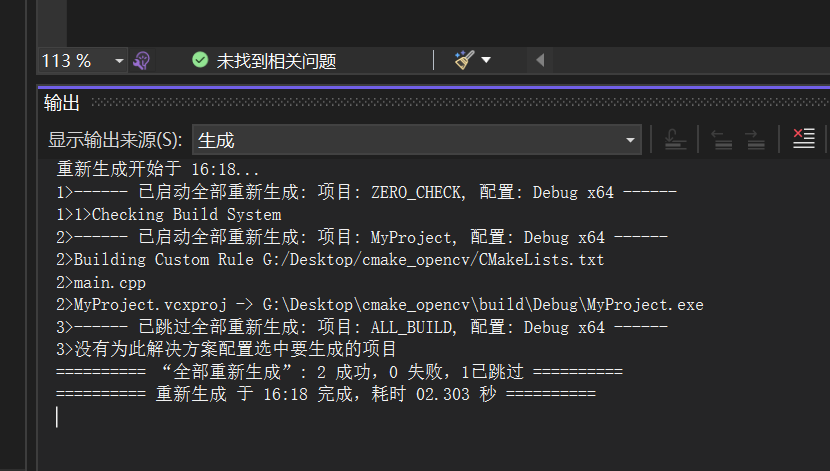
Task: Click the Checking Build System line
Action: (x=168, y=214)
